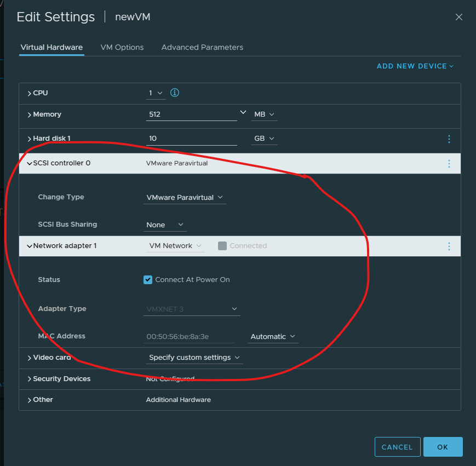Expand Hard disk 1 details

30,139
